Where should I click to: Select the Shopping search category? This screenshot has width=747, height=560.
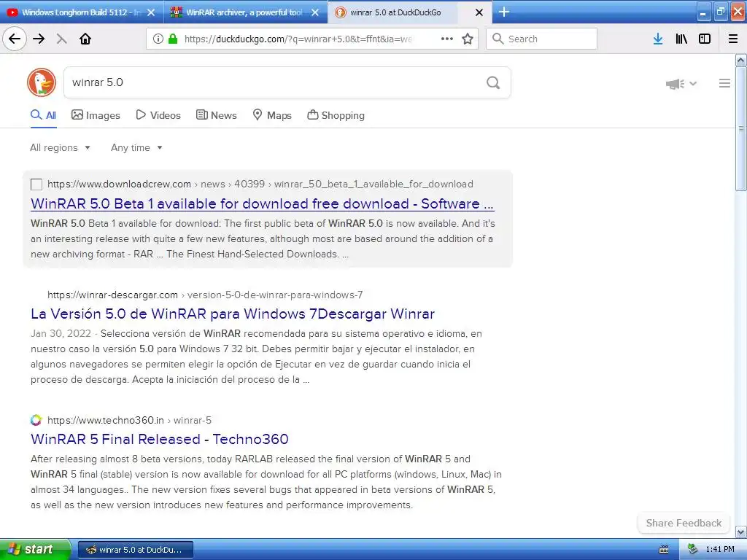tap(336, 115)
